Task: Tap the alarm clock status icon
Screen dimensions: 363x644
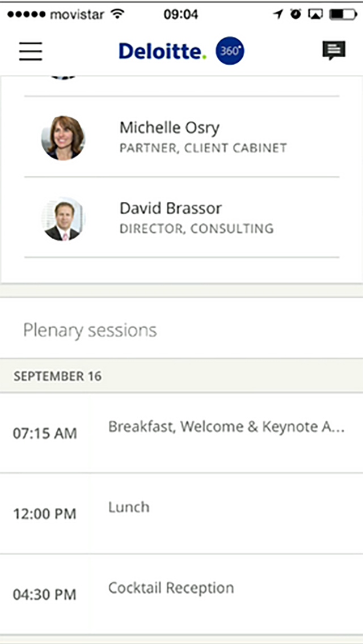Action: [295, 14]
